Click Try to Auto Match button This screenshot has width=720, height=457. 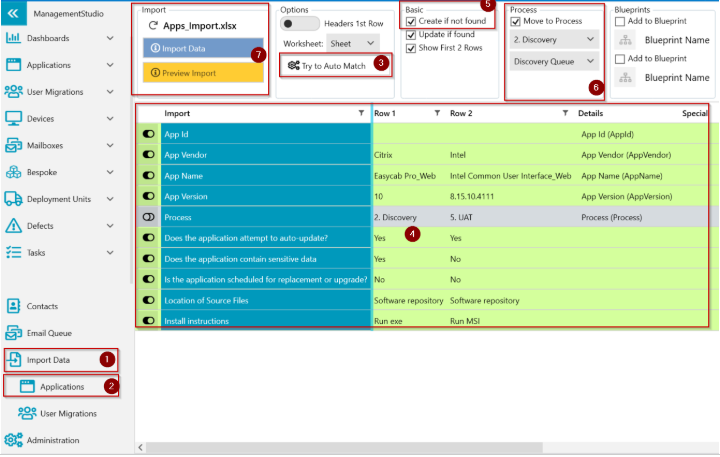[x=335, y=66]
